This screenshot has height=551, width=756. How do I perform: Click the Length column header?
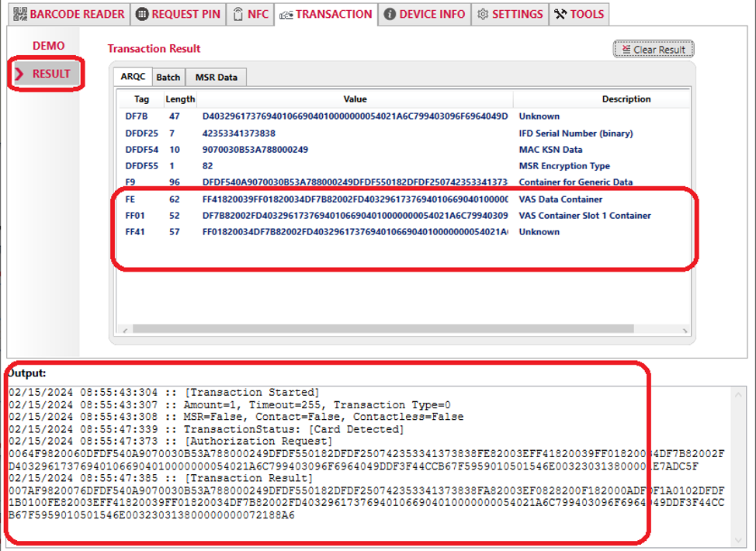180,99
